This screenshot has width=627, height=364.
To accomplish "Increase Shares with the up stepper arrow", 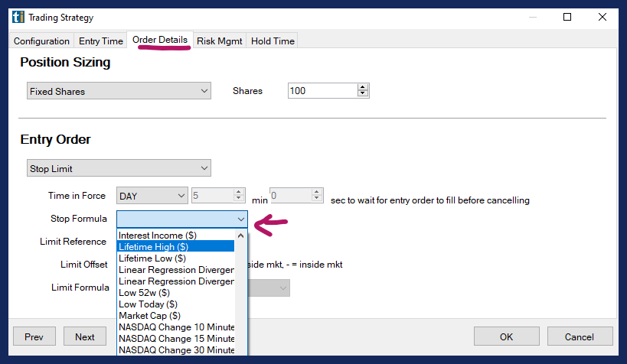I will (x=363, y=87).
